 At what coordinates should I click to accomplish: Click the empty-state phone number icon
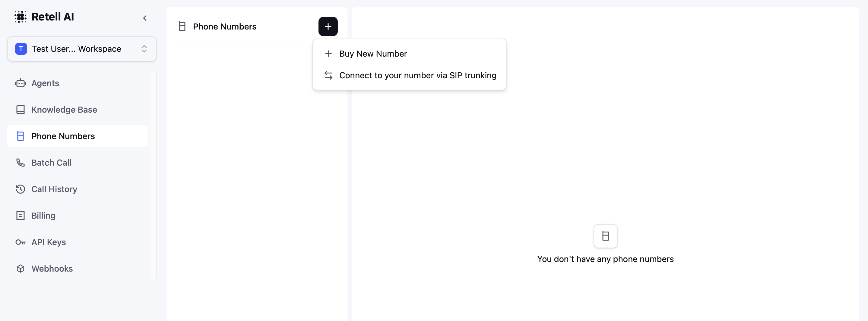(x=605, y=236)
